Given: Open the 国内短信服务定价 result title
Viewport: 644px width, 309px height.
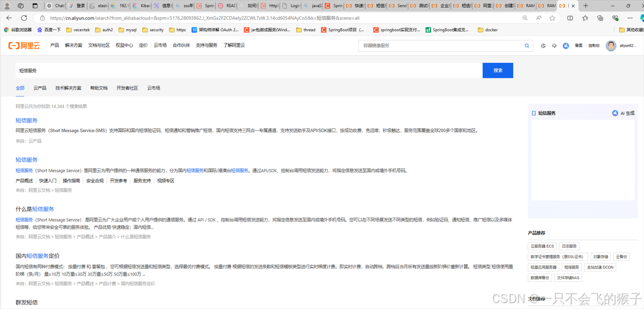Looking at the screenshot, I should point(38,256).
